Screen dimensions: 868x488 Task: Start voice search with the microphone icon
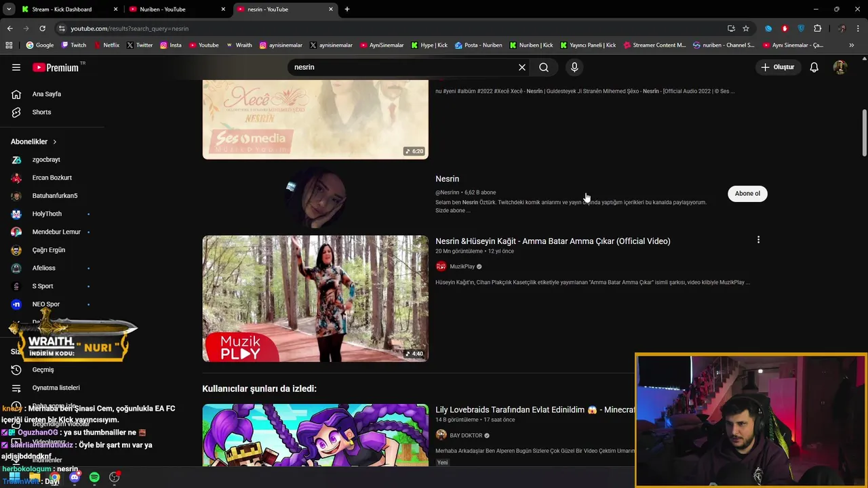pos(574,67)
